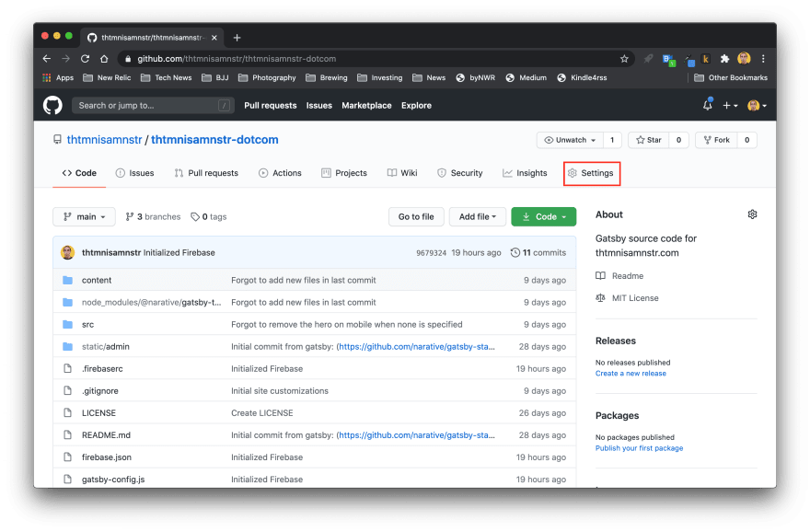Click the GitHub Octocat logo
Screen dimensions: 810x532
tap(52, 105)
